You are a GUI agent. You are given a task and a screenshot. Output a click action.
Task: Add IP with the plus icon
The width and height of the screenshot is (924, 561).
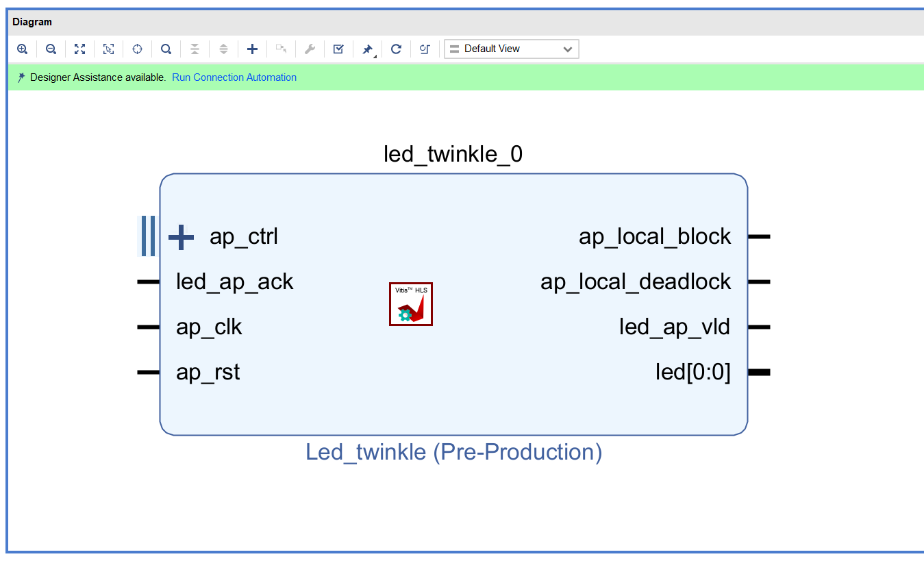[x=252, y=49]
